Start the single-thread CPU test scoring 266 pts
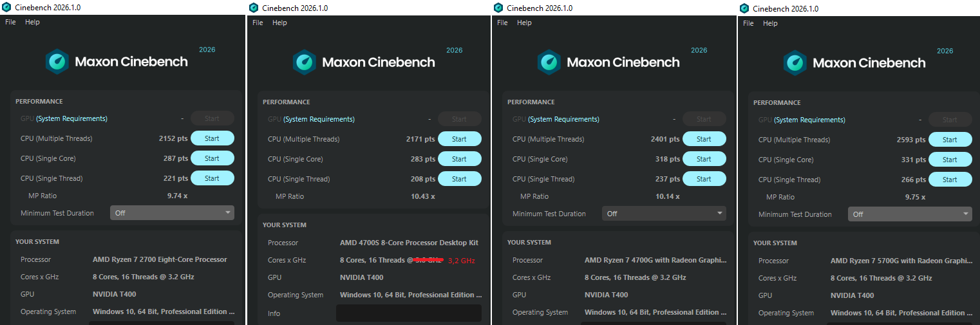The height and width of the screenshot is (325, 980). pos(950,180)
